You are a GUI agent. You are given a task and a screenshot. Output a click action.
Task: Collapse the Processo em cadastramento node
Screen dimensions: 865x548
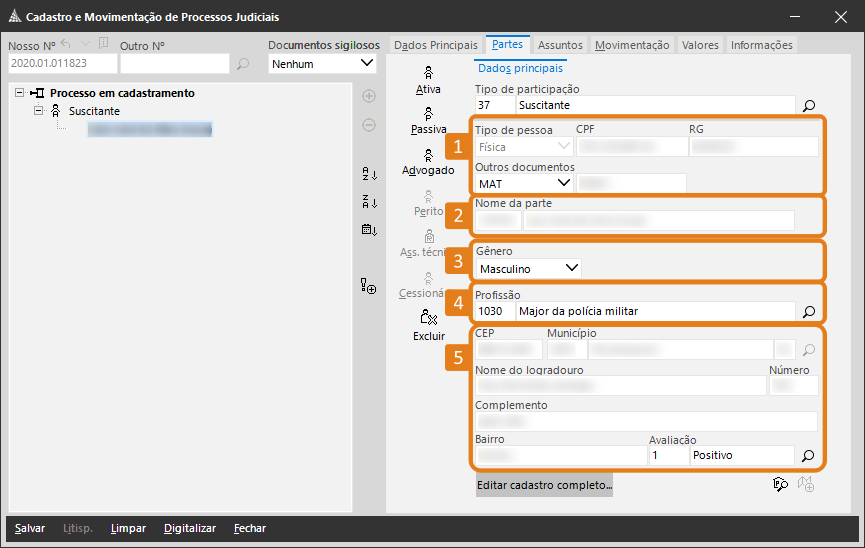[20, 93]
